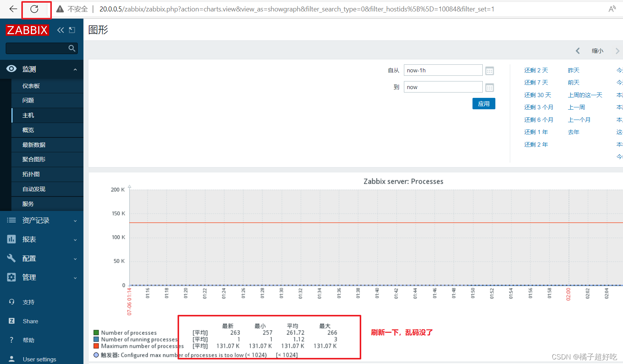
Task: Open 主机 menu item
Action: (x=48, y=115)
